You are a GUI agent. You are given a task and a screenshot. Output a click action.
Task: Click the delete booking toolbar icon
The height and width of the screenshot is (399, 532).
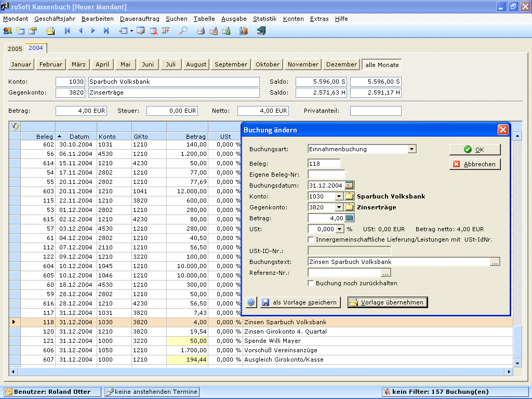click(154, 31)
